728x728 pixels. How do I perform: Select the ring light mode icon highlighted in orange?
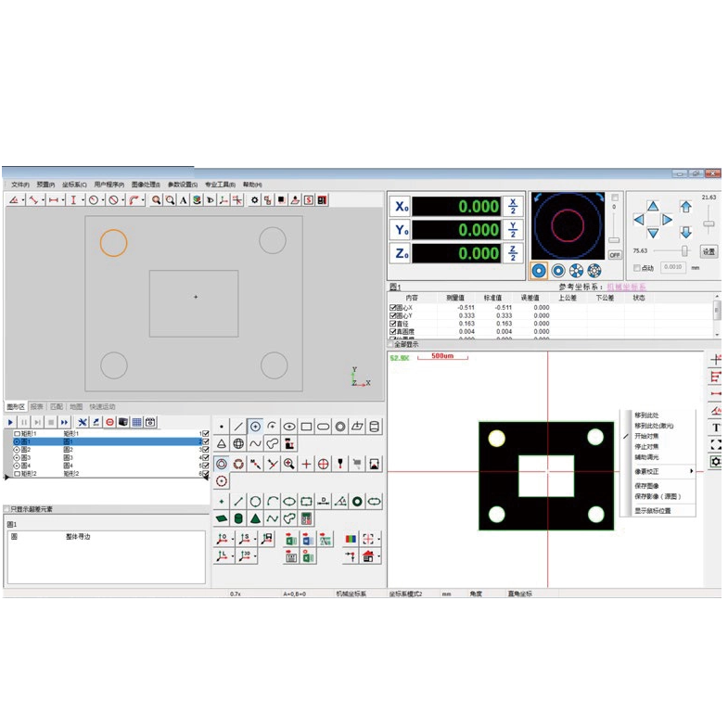(x=539, y=271)
